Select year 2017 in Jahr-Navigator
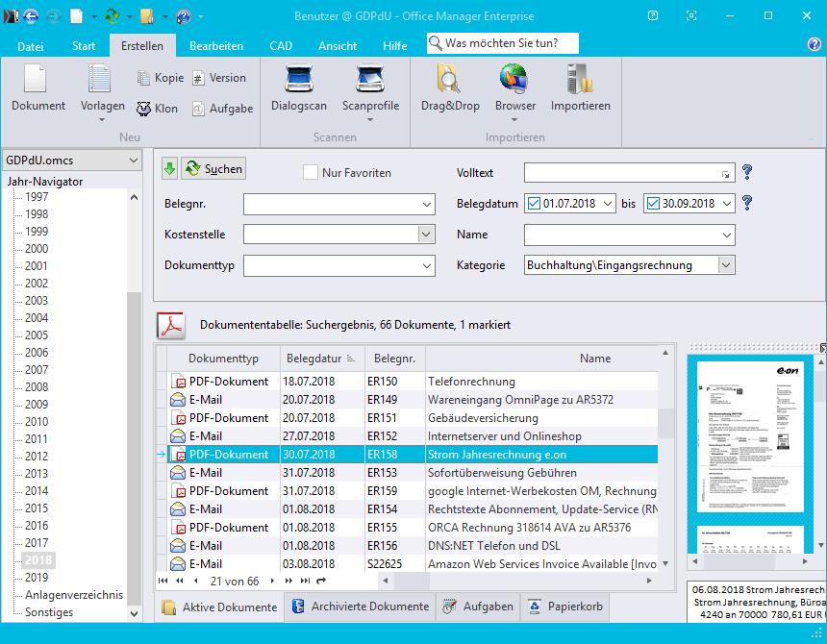 pyautogui.click(x=37, y=543)
